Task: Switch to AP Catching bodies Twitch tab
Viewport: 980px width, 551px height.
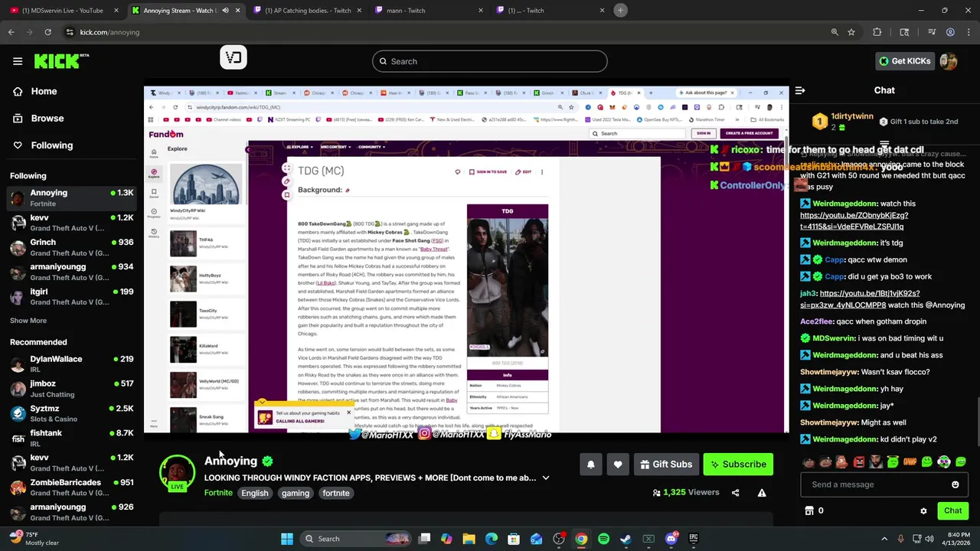Action: (x=306, y=11)
